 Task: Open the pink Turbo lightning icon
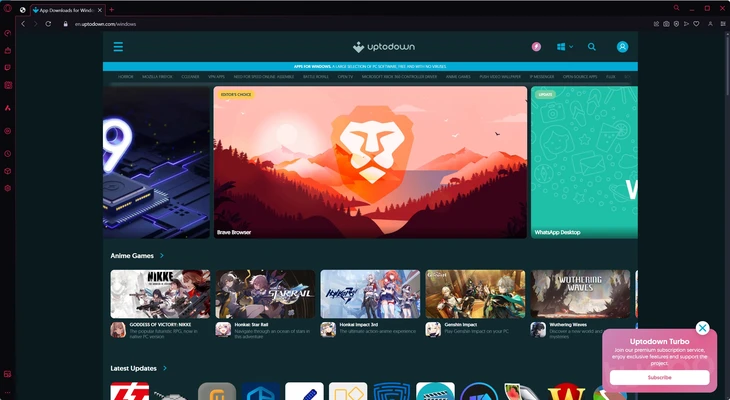click(x=536, y=47)
